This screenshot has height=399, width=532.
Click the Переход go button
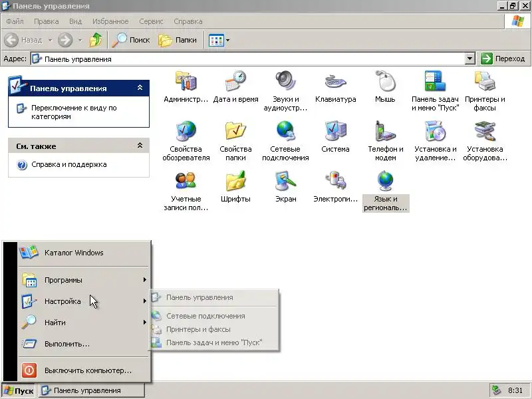click(x=503, y=59)
